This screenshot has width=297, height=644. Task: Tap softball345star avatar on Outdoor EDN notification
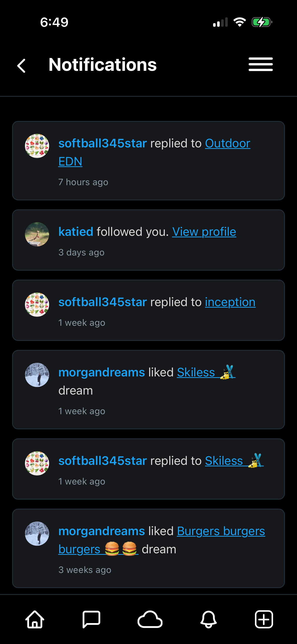pyautogui.click(x=37, y=146)
